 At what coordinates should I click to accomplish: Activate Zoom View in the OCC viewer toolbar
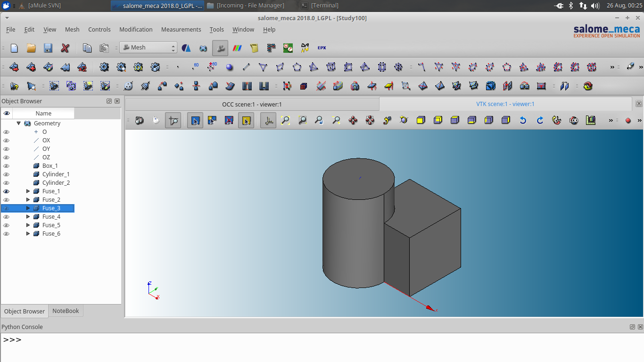tap(319, 120)
